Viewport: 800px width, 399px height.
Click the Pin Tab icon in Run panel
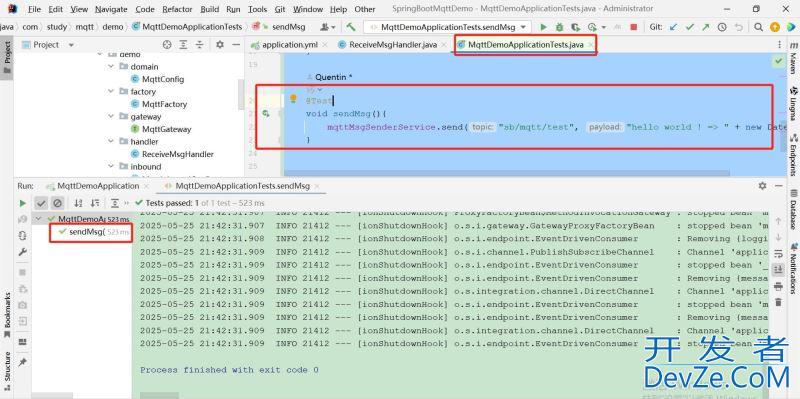pyautogui.click(x=22, y=362)
